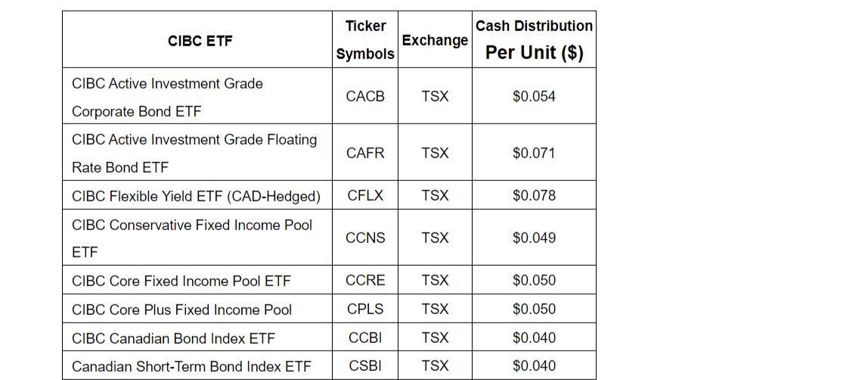
Task: Click the Ticker Symbols column header
Action: pyautogui.click(x=365, y=40)
